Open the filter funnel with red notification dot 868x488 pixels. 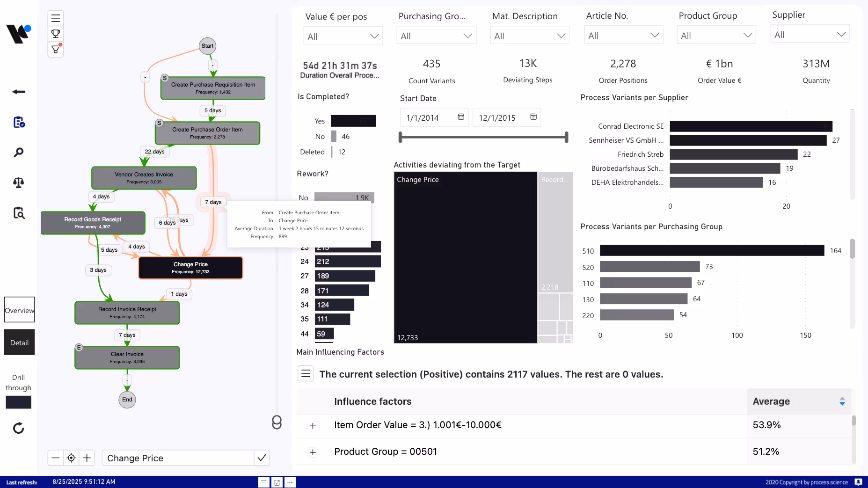55,49
